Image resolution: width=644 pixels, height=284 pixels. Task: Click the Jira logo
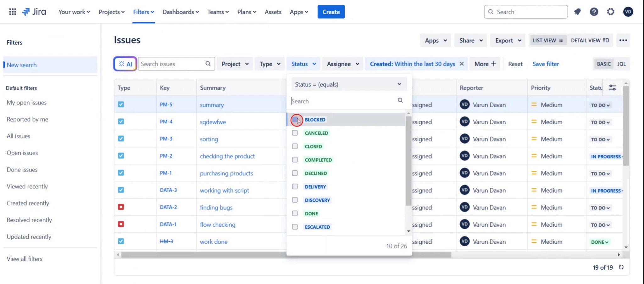tap(34, 12)
